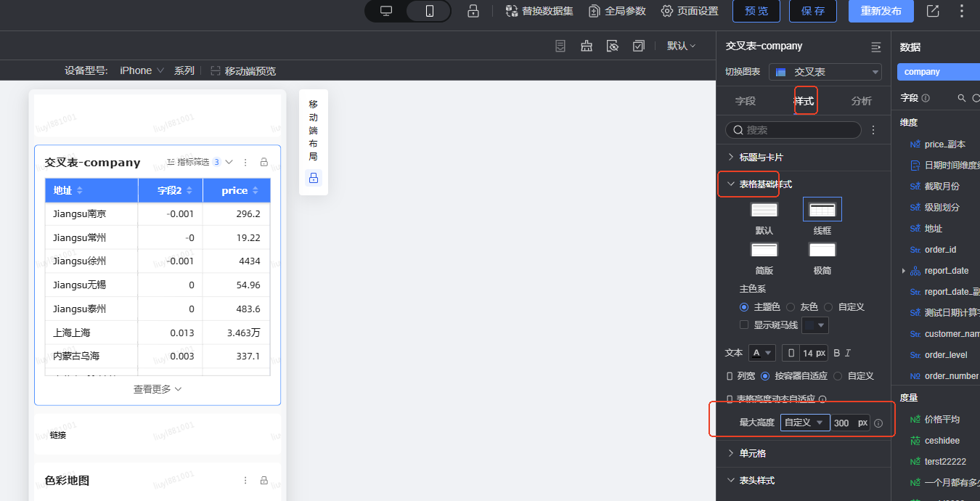The height and width of the screenshot is (501, 980).
Task: Click the info icon beside max height
Action: pos(878,423)
